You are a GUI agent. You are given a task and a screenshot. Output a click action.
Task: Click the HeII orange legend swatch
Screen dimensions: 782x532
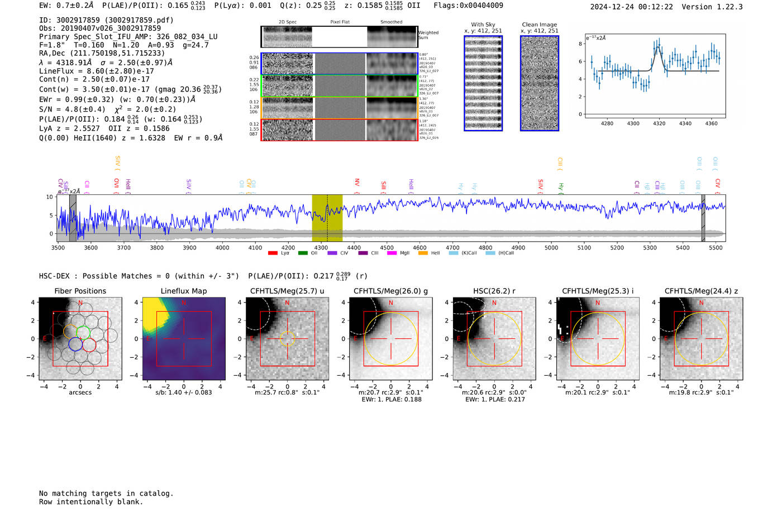click(423, 253)
